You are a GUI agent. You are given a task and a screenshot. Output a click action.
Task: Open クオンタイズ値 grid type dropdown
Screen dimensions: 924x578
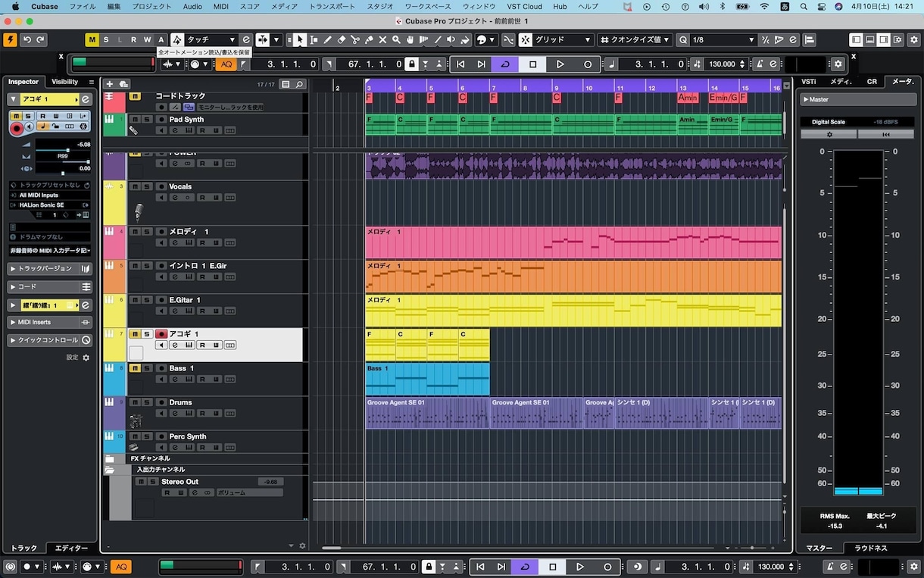[635, 39]
